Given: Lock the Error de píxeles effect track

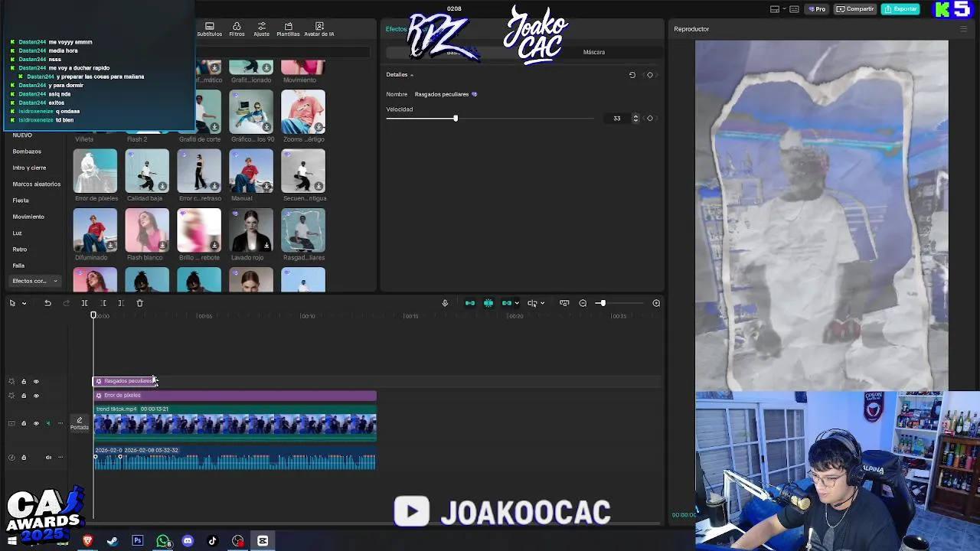Looking at the screenshot, I should pyautogui.click(x=24, y=396).
